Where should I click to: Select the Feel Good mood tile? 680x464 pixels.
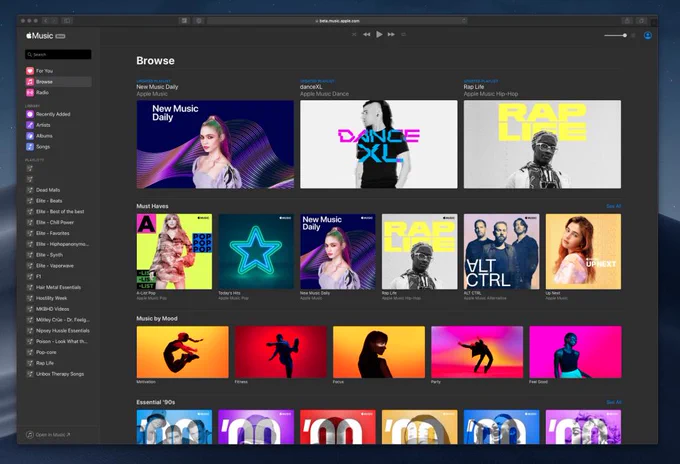tap(575, 352)
